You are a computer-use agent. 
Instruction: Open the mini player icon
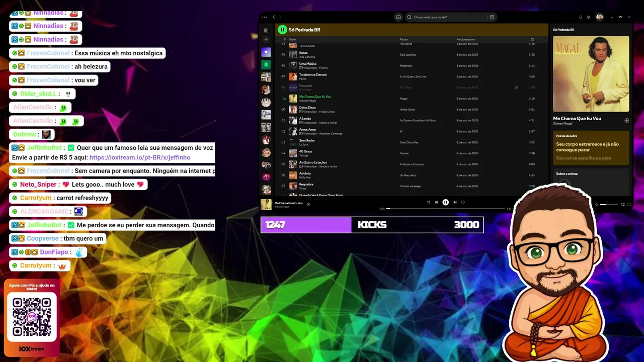623,205
